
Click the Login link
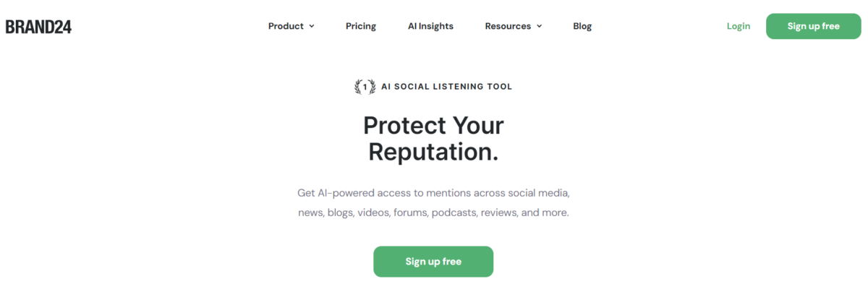coord(739,26)
